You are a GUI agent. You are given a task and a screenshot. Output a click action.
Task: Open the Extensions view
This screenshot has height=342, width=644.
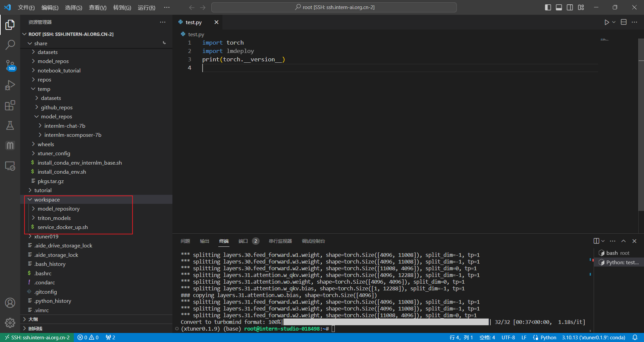click(10, 106)
